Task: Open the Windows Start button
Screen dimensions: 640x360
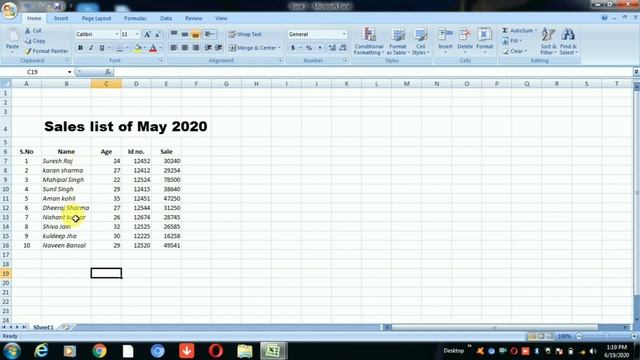Action: coord(12,351)
